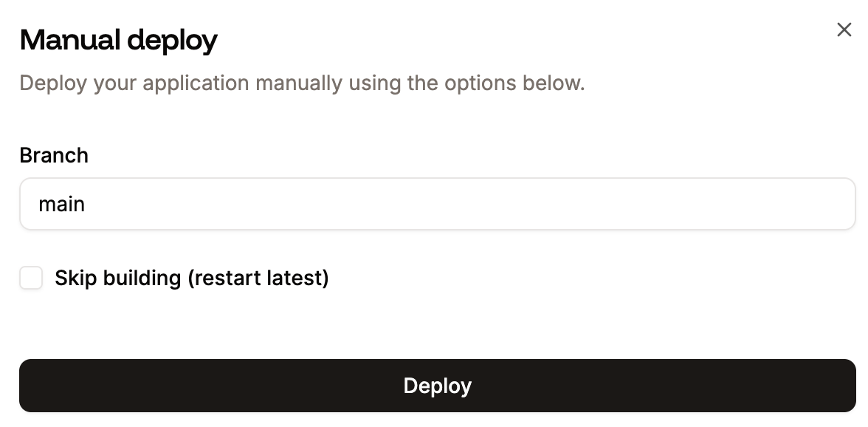868x427 pixels.
Task: Click Skip building label text
Action: tap(192, 278)
